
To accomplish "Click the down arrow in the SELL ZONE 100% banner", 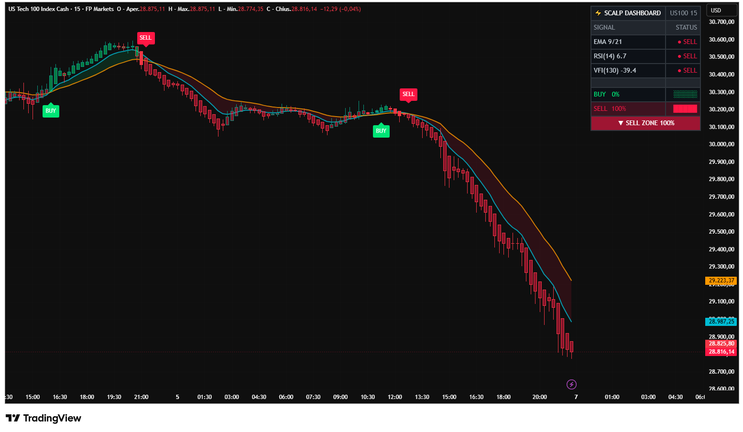I will [x=621, y=123].
